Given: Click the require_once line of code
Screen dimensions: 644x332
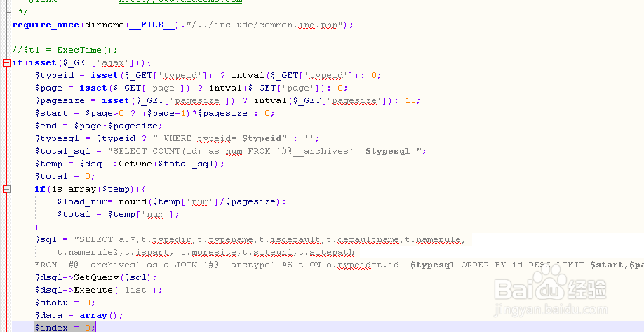Looking at the screenshot, I should (183, 25).
